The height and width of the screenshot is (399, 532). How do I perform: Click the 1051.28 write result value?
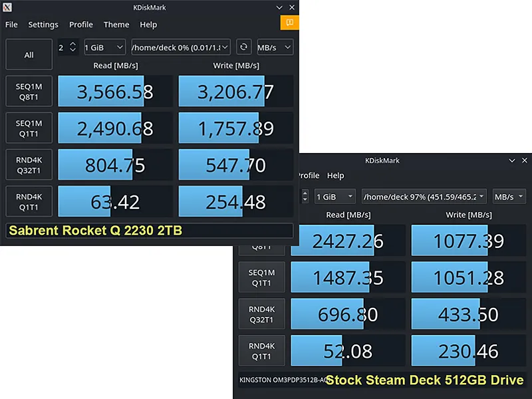point(469,278)
